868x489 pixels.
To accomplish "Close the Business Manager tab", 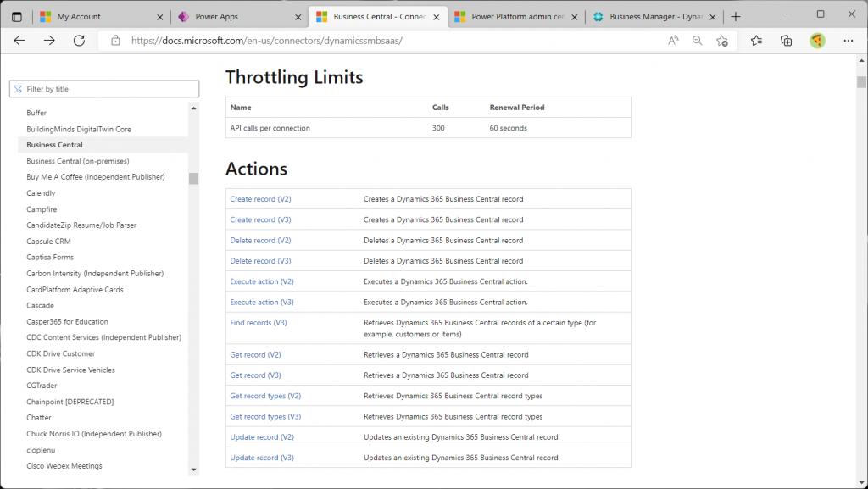I will coord(712,17).
